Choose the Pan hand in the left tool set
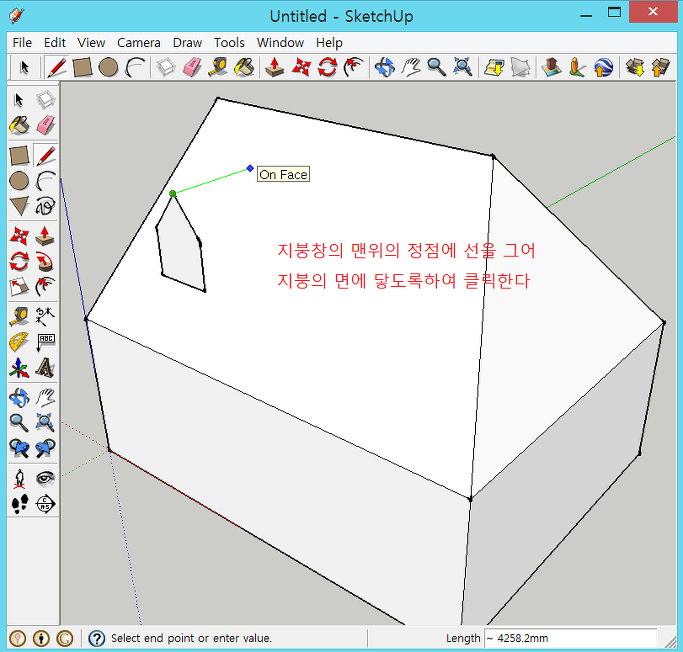Screen dimensions: 683x652 point(45,398)
